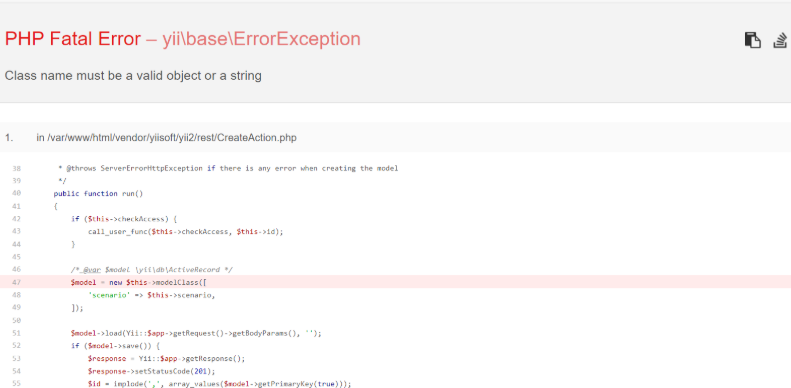Viewport: 791px width, 388px height.
Task: Click the $model->load(...) line 51
Action: coord(196,333)
